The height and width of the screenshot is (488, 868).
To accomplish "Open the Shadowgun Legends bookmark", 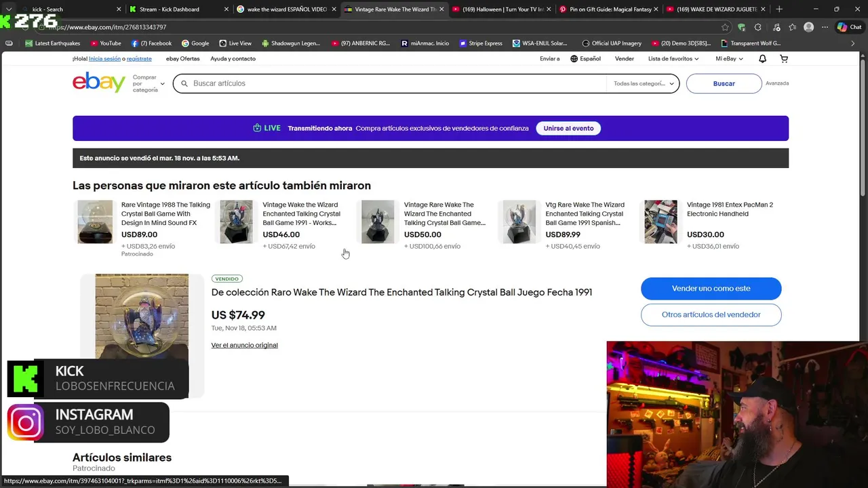I will pyautogui.click(x=290, y=43).
